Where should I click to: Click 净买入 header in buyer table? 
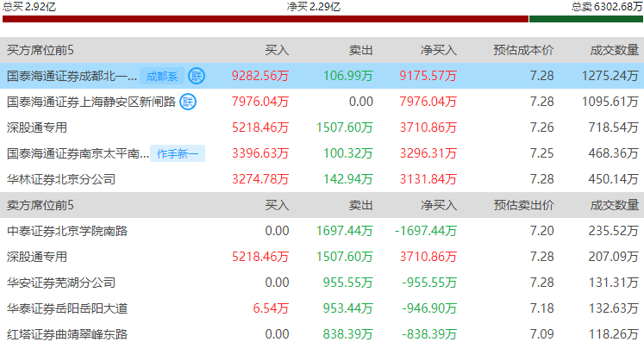(x=439, y=50)
